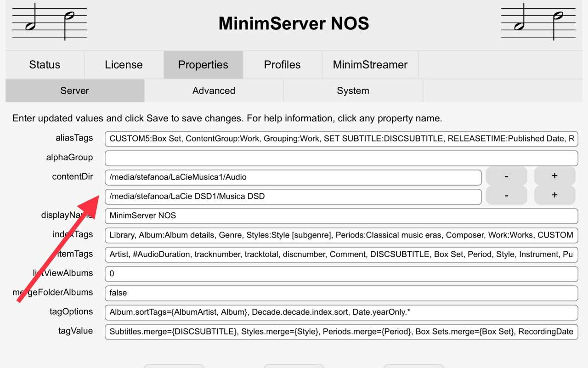Open the Status tab
This screenshot has height=368, width=588.
(x=45, y=65)
